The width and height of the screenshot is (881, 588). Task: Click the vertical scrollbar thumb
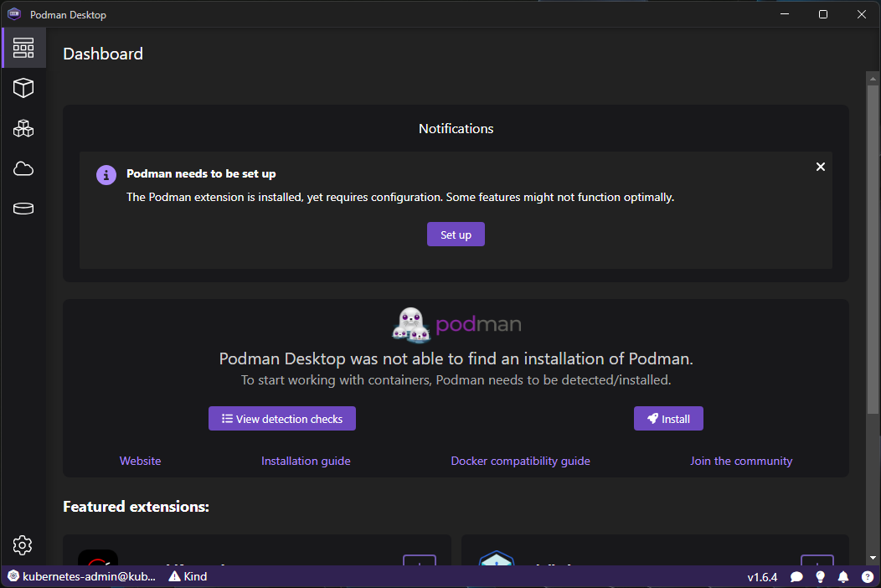tap(873, 250)
